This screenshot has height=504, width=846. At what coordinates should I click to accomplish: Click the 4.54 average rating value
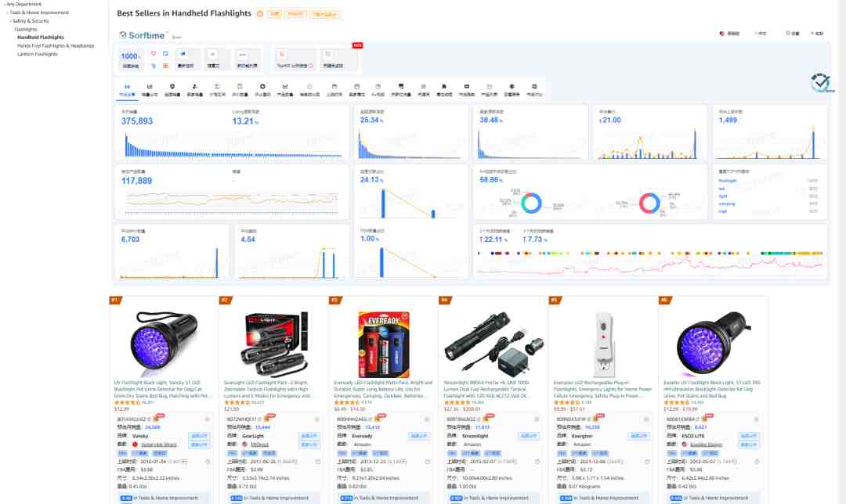tap(248, 239)
